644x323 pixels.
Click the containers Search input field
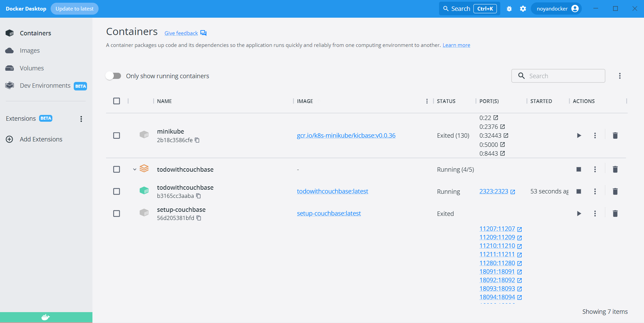pyautogui.click(x=558, y=76)
